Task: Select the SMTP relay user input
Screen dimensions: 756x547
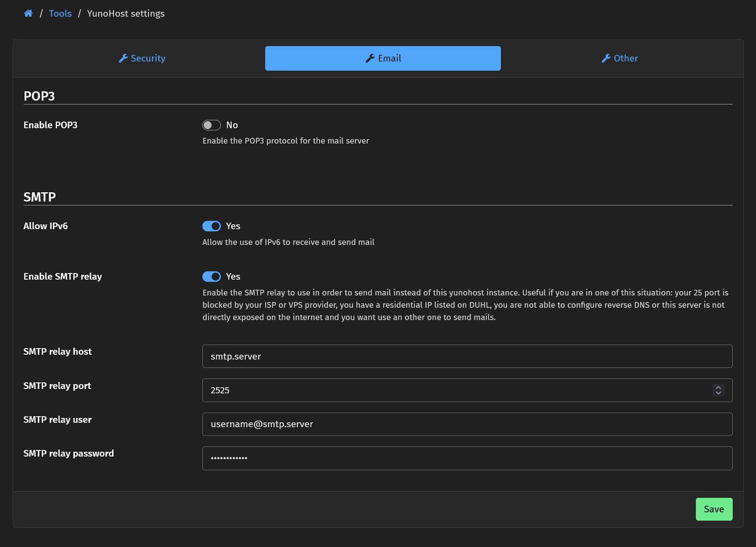Action: pyautogui.click(x=467, y=424)
